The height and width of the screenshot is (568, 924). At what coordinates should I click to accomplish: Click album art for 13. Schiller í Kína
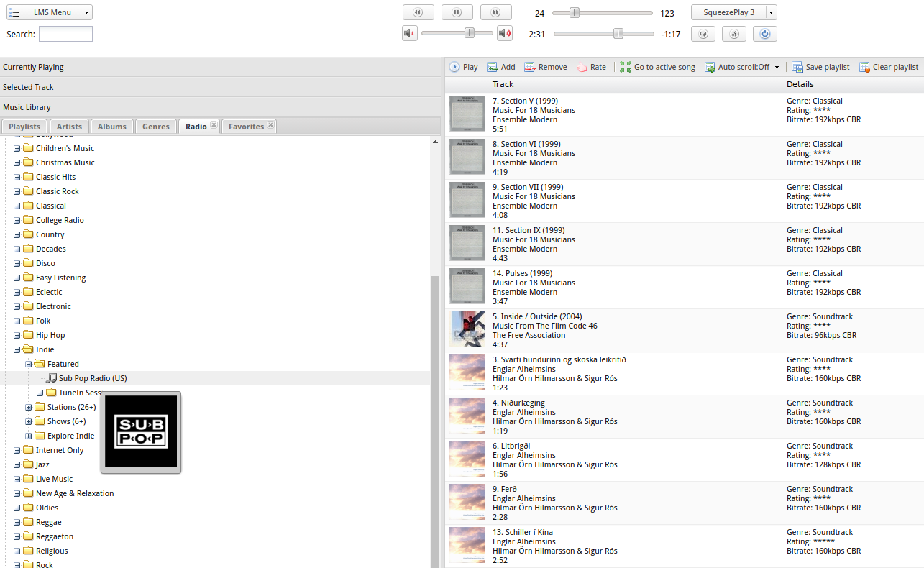(x=467, y=545)
